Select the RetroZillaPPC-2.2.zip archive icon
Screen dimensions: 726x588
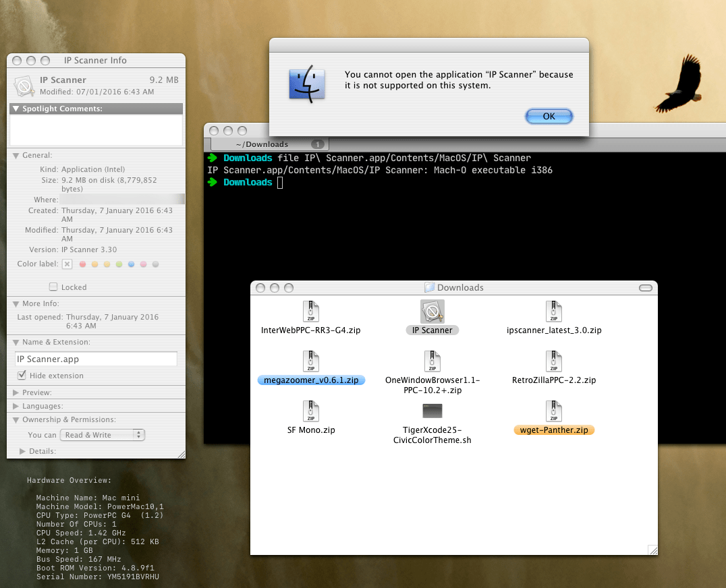pyautogui.click(x=554, y=361)
